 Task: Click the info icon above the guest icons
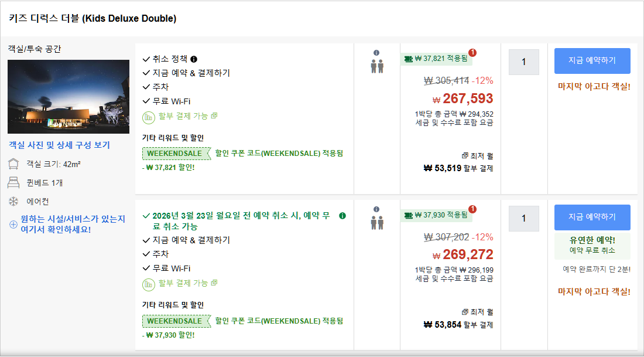click(376, 52)
